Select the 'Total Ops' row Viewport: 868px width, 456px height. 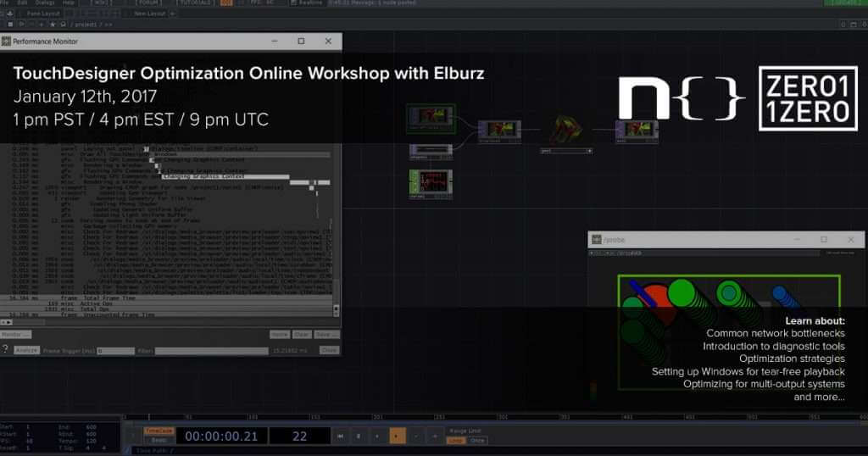[166, 309]
